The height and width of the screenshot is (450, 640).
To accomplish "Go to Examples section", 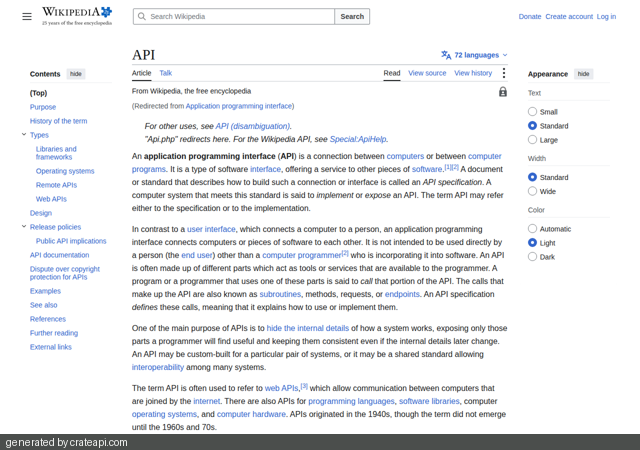I will [45, 291].
